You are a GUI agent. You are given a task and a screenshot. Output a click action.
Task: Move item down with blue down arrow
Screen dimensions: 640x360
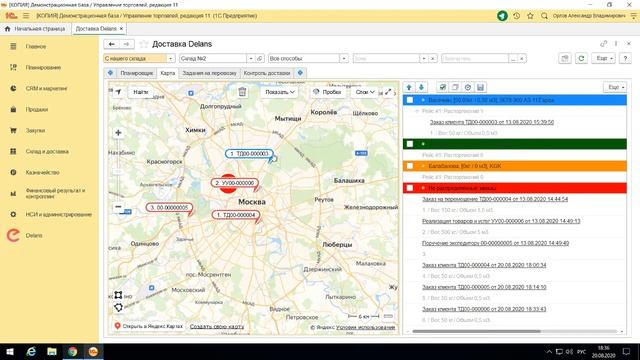click(421, 87)
